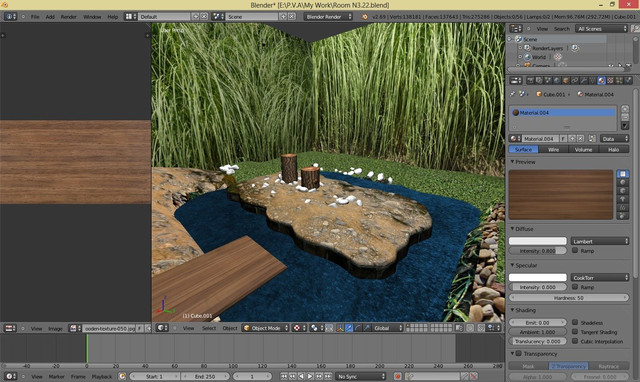Open the Object Mode dropdown
Image resolution: width=640 pixels, height=382 pixels.
(266, 328)
